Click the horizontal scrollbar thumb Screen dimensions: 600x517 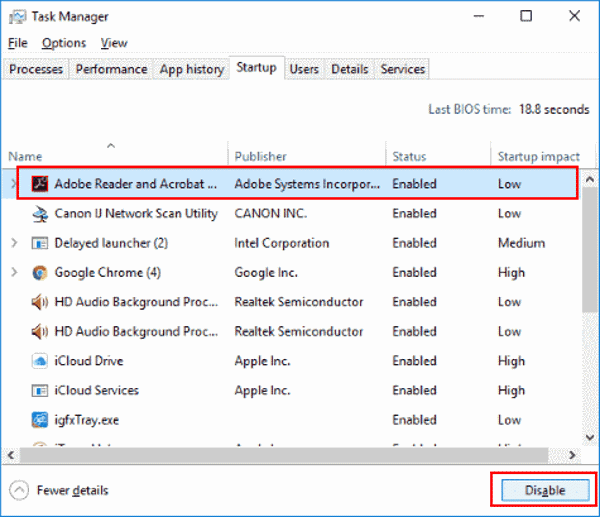coord(284,455)
